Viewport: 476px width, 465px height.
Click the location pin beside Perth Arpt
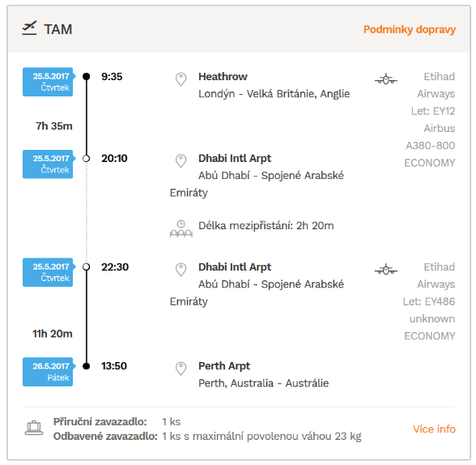click(181, 369)
